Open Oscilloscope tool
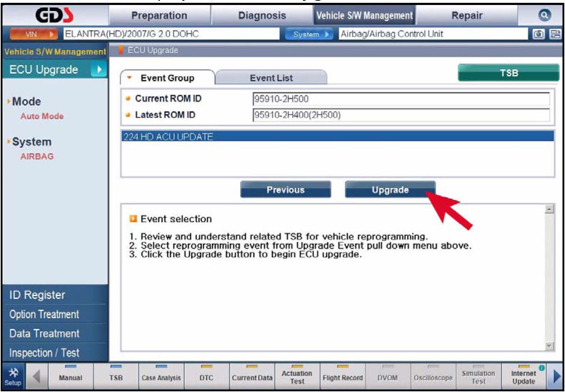Viewport: 565px width, 392px height. point(433,377)
